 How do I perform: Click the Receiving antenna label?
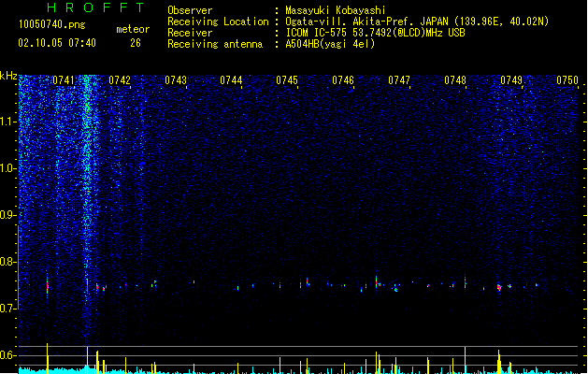[x=215, y=44]
